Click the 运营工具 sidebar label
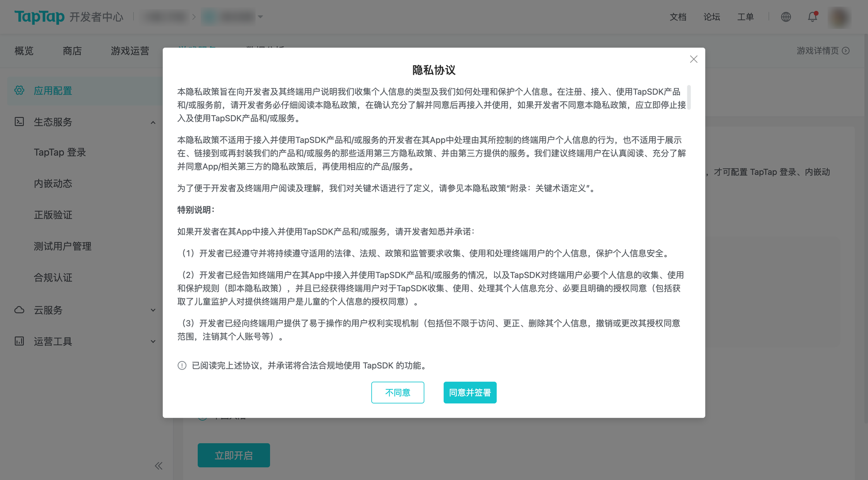 pyautogui.click(x=53, y=342)
